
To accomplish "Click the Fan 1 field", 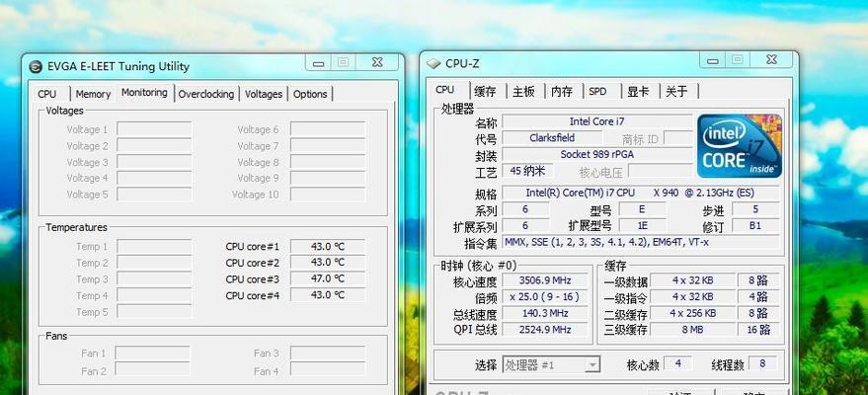I will coord(152,353).
